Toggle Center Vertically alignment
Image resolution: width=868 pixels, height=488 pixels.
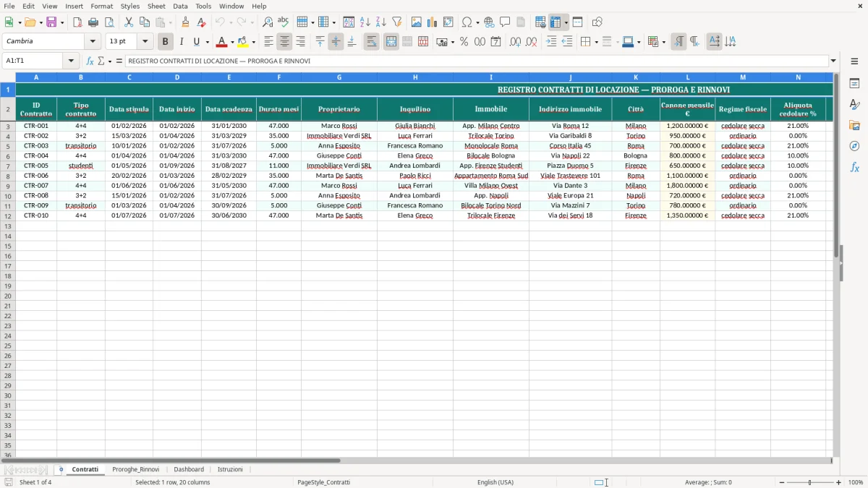(336, 42)
